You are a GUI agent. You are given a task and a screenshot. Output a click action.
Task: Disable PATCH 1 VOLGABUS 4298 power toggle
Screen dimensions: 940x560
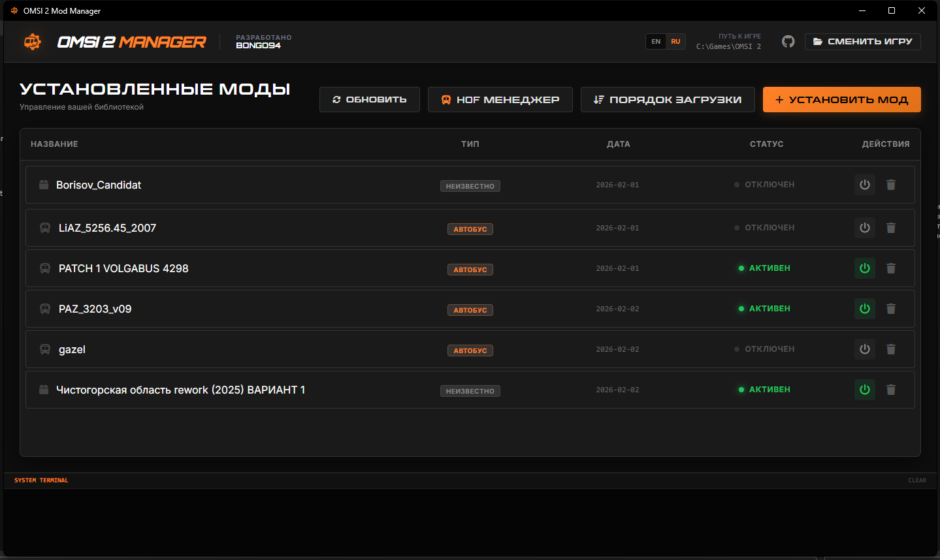[864, 268]
